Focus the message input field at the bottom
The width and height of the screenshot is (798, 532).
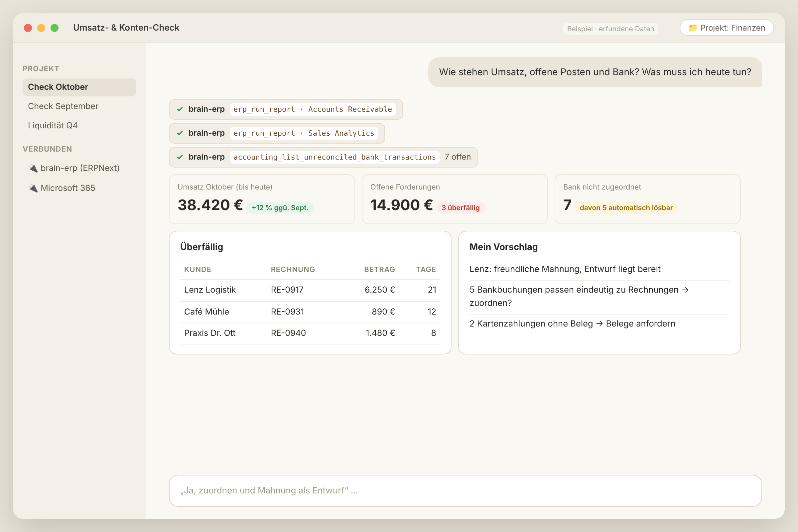pyautogui.click(x=465, y=491)
